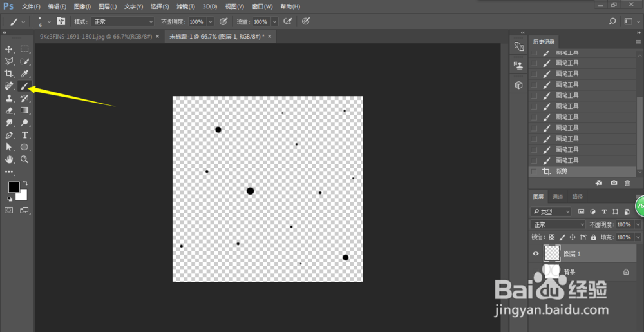Select the Hand tool
The width and height of the screenshot is (644, 332).
8,159
